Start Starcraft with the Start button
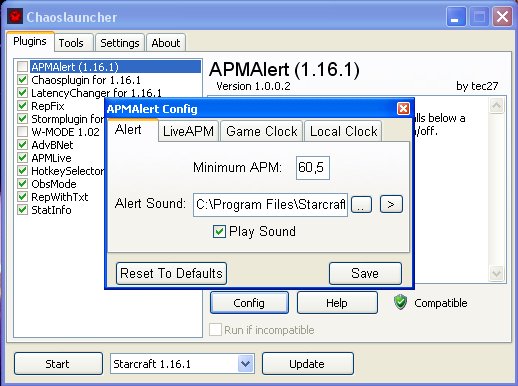518x386 pixels. [x=58, y=364]
